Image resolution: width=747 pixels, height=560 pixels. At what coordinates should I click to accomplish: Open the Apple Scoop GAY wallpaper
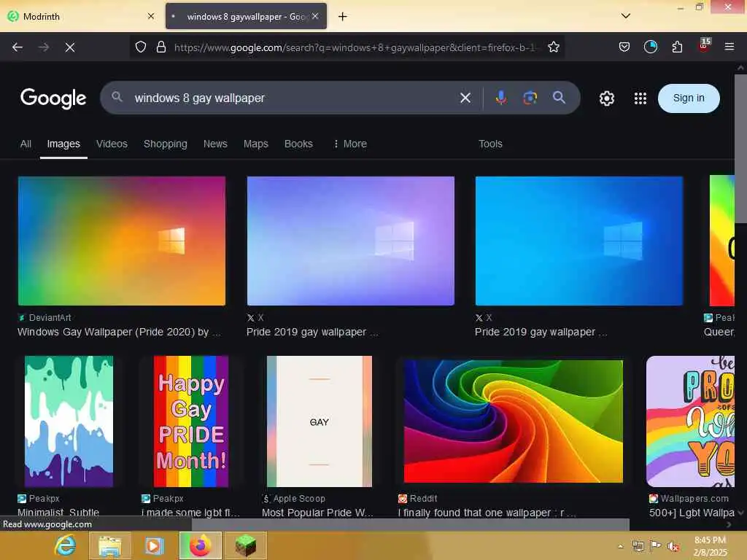click(320, 421)
